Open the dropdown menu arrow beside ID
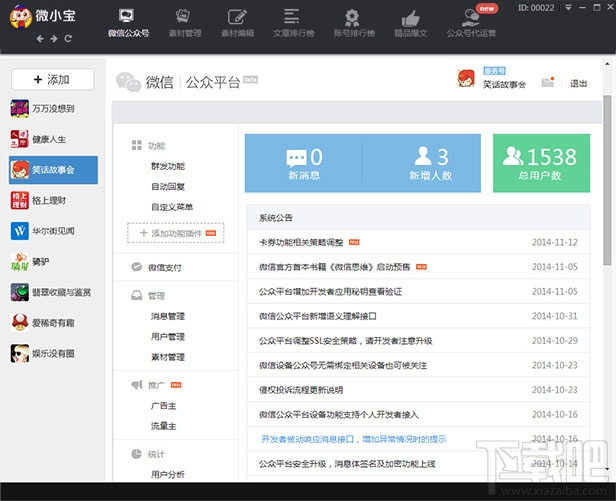The width and height of the screenshot is (616, 501). click(x=568, y=7)
